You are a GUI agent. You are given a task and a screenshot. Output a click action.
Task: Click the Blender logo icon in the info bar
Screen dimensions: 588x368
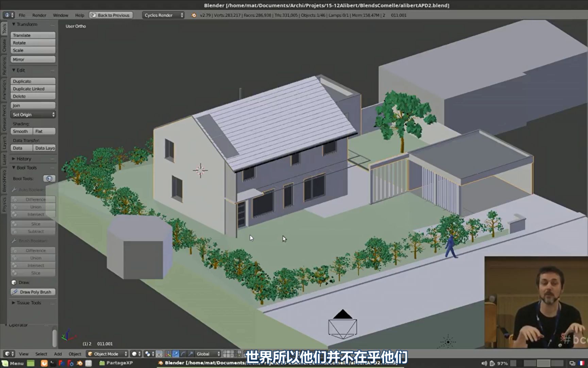[x=194, y=15]
